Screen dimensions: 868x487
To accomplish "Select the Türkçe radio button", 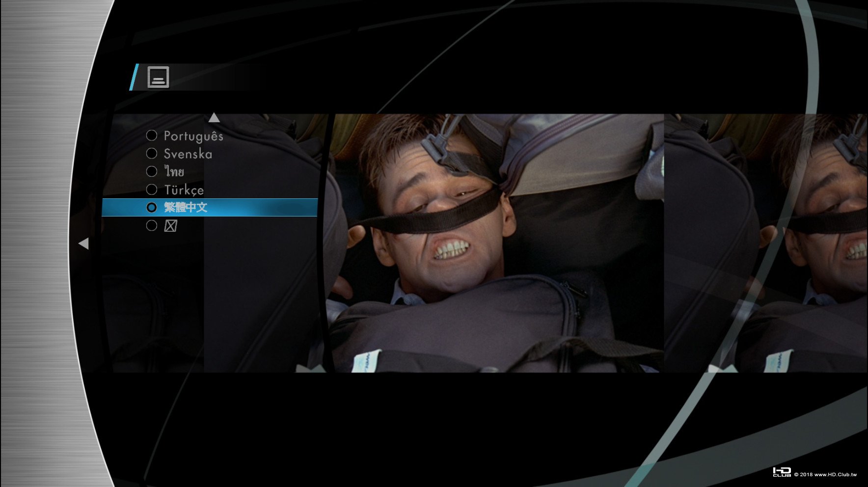I will 152,189.
